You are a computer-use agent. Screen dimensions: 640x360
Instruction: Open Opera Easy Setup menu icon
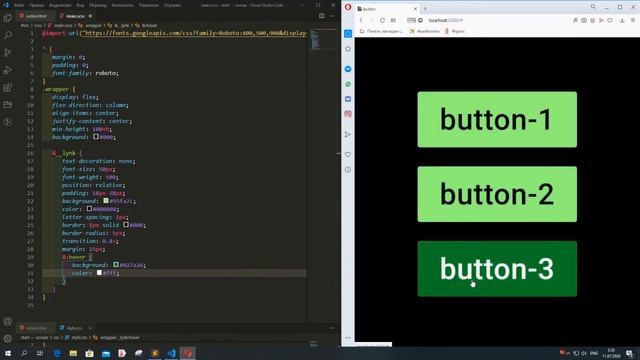(633, 20)
